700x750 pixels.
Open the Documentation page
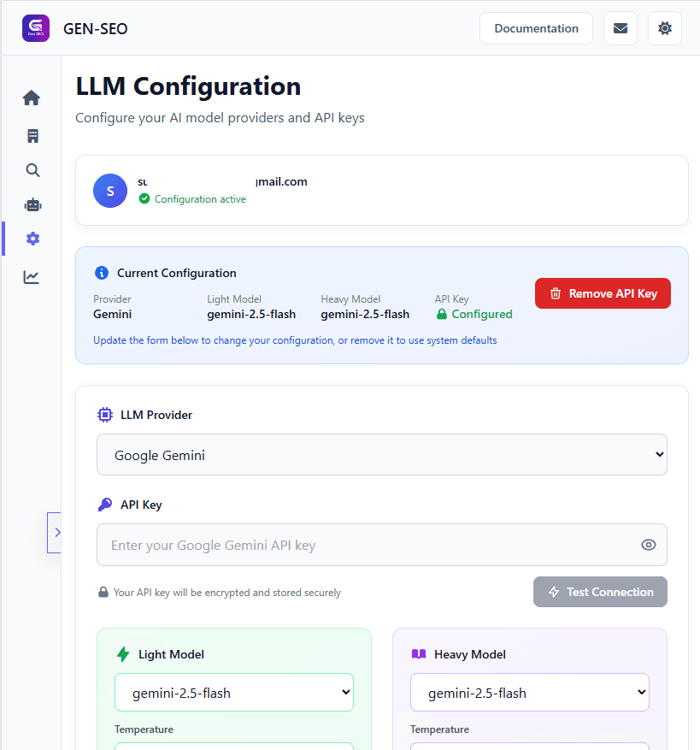(x=536, y=28)
